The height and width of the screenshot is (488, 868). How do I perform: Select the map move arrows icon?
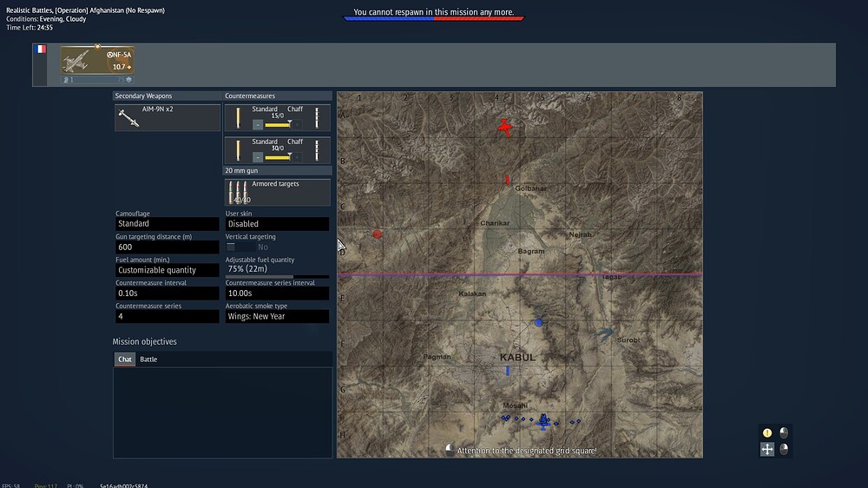click(767, 449)
